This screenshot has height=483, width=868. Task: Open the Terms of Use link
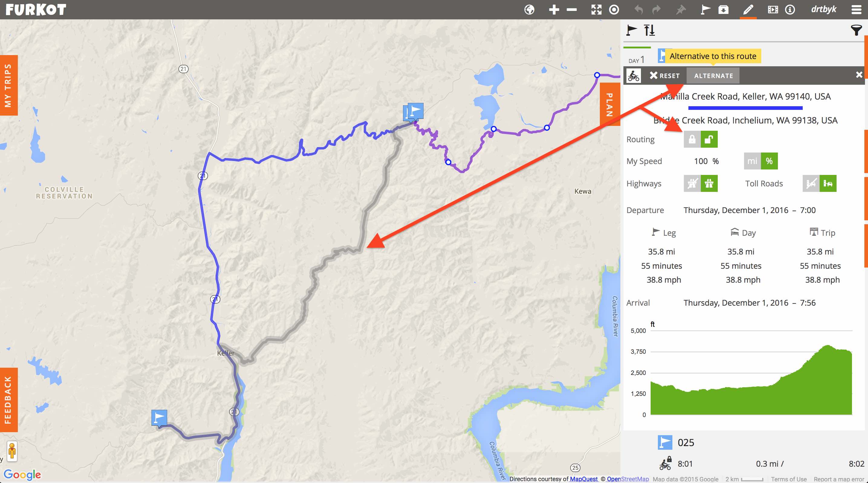[789, 479]
